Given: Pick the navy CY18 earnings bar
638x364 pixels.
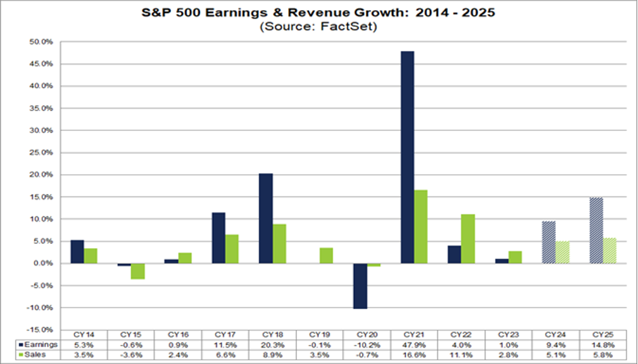Looking at the screenshot, I should coord(266,218).
